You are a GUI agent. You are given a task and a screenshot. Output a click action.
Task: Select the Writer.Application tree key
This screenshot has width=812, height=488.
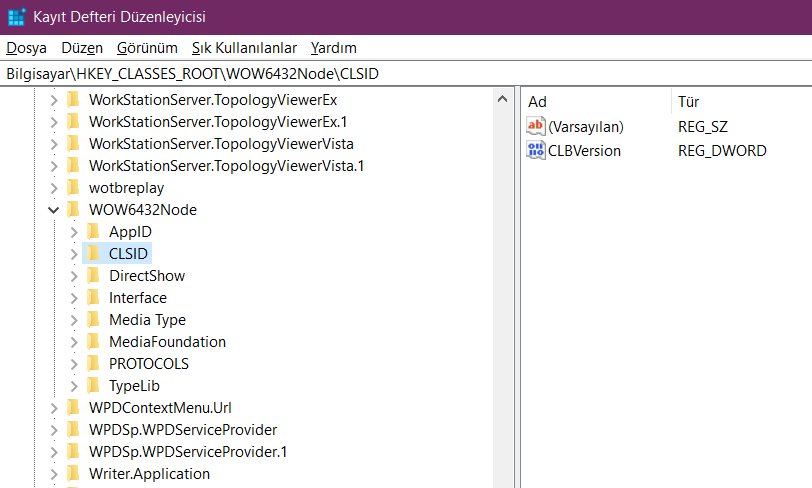coord(149,474)
